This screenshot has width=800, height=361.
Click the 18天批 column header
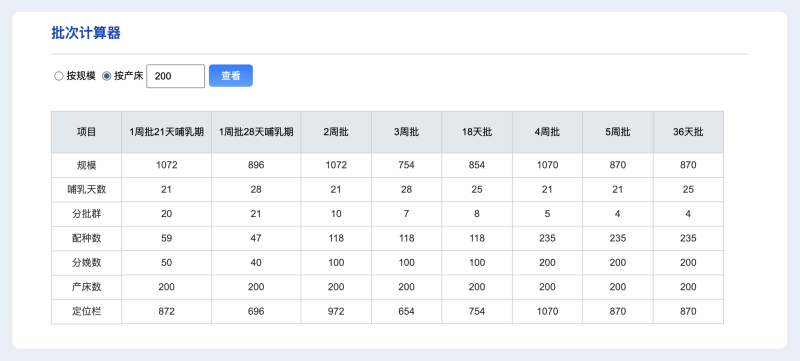point(477,132)
